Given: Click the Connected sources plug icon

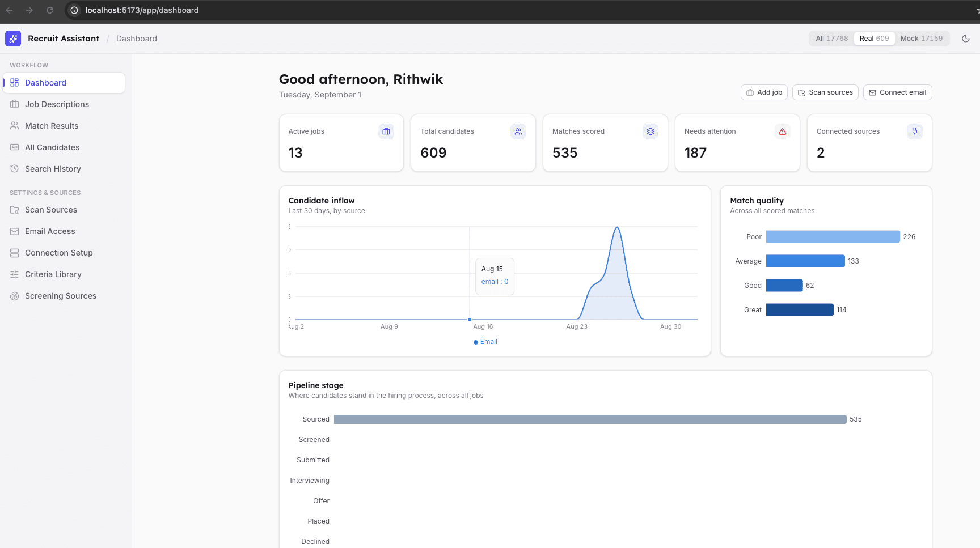Looking at the screenshot, I should pyautogui.click(x=915, y=131).
